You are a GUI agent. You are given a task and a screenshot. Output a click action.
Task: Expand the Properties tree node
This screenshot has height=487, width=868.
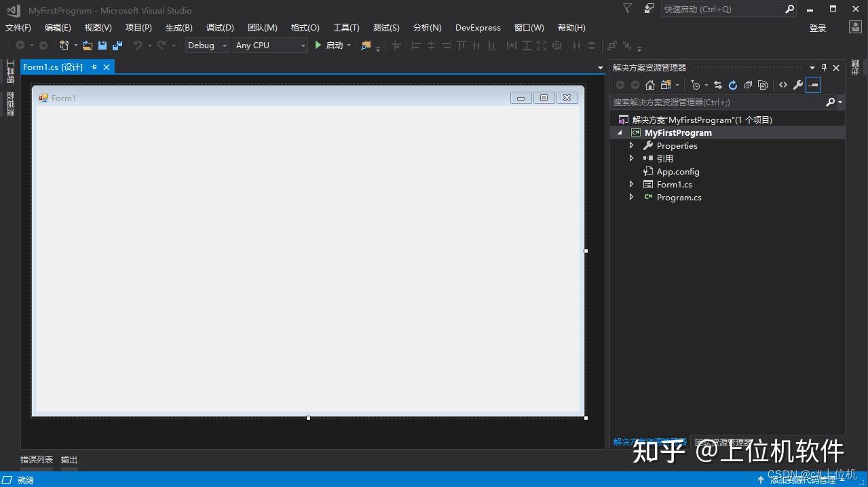coord(631,145)
